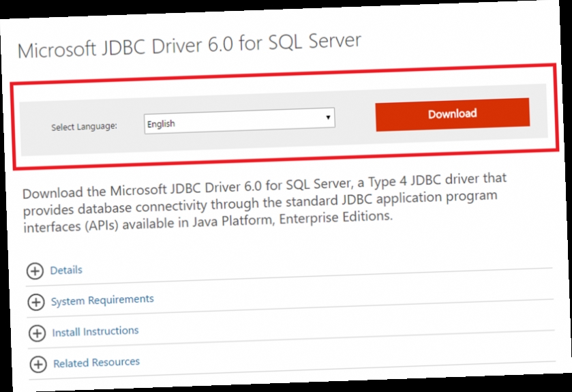This screenshot has height=392, width=572.
Task: Open the System Requirements link
Action: point(102,301)
